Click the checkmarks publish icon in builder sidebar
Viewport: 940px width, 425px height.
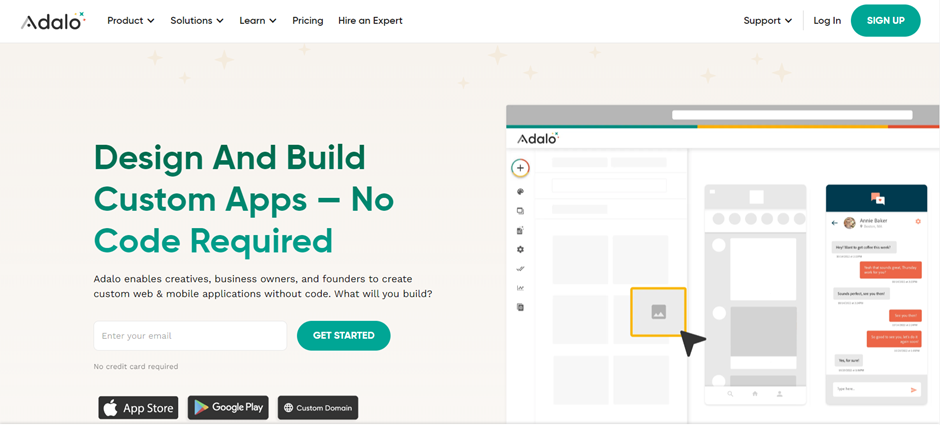(520, 269)
